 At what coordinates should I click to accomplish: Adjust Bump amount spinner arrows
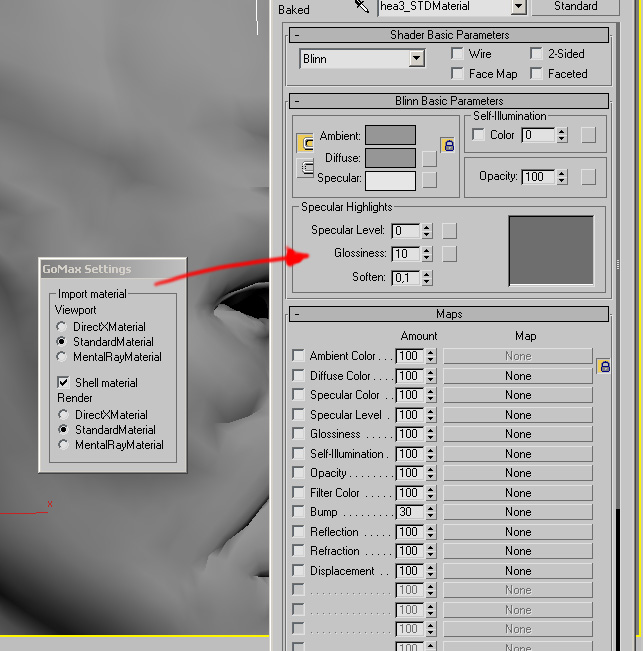click(430, 512)
